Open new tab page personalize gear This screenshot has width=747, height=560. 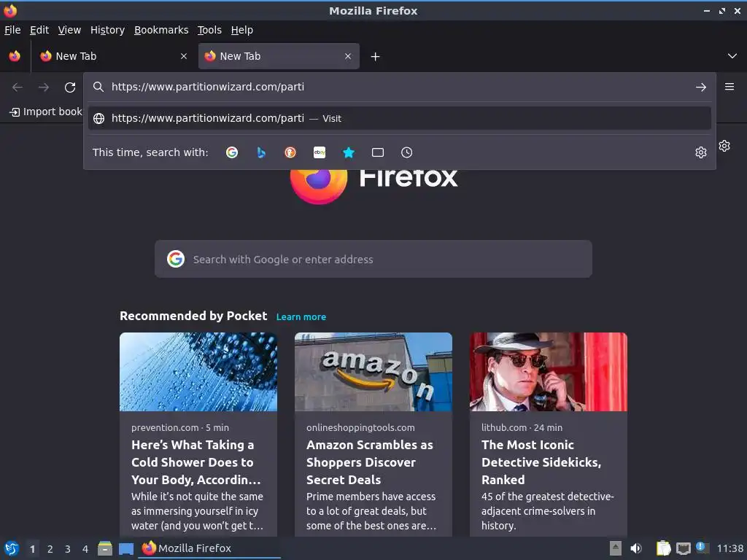coord(724,146)
